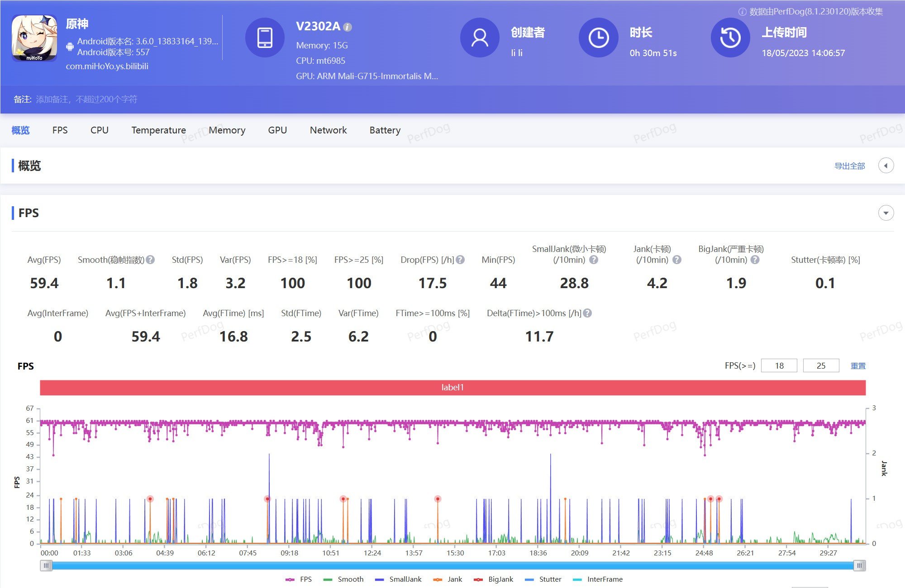
Task: Click the Drop(FPS) question mark icon
Action: point(461,259)
